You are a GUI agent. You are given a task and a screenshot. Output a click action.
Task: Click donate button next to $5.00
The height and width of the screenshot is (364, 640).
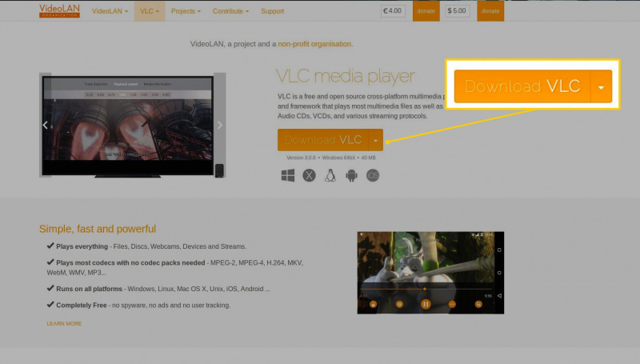[490, 11]
